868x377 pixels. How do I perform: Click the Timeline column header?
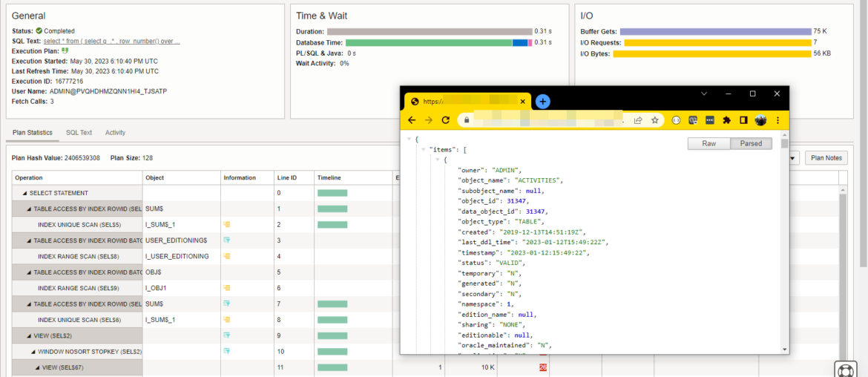[352, 178]
